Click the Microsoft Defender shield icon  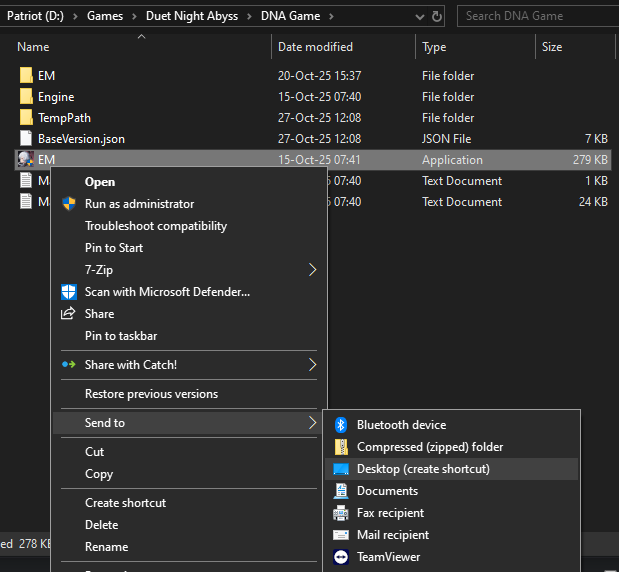pyautogui.click(x=69, y=292)
